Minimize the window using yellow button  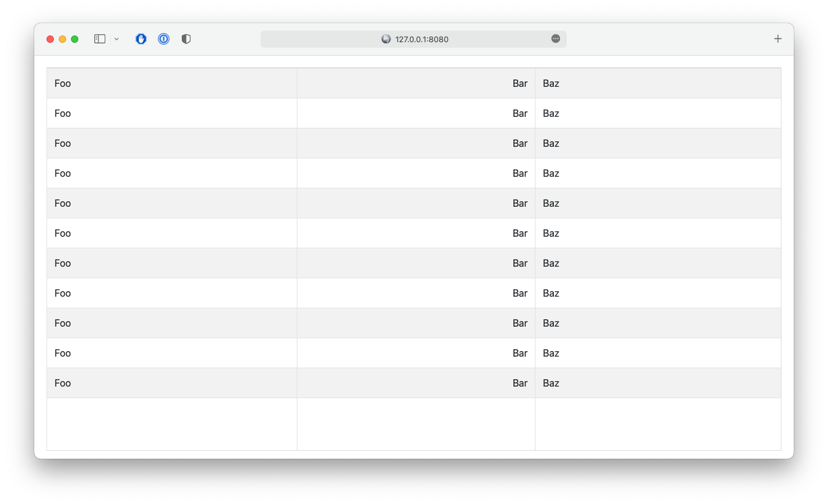pos(62,39)
